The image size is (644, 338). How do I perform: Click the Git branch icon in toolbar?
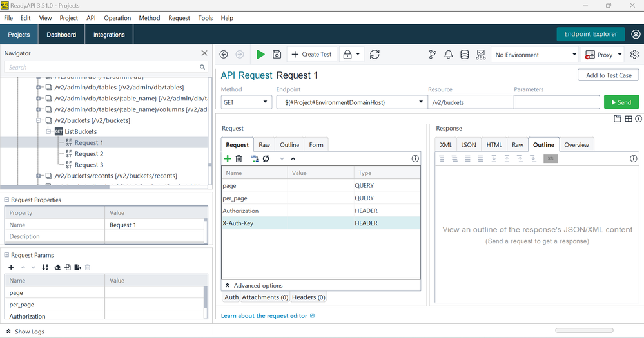(x=433, y=55)
